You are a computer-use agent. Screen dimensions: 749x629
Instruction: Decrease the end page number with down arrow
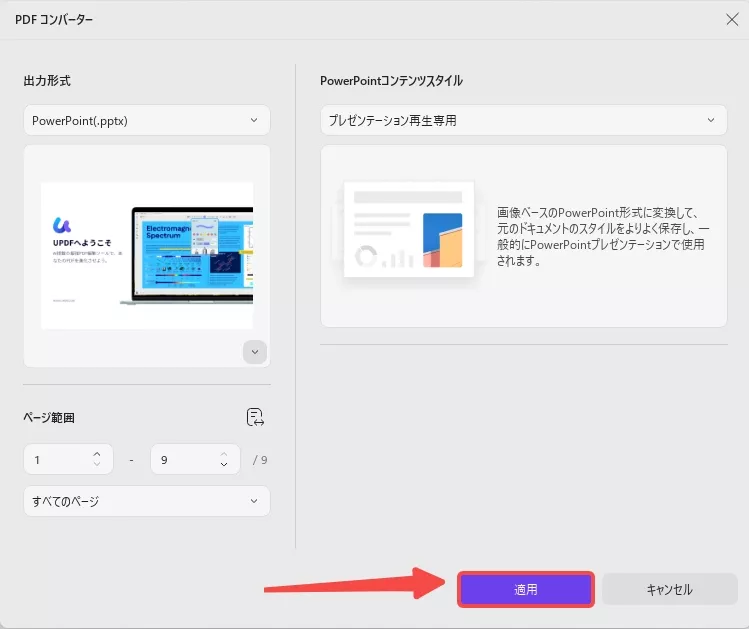point(224,464)
